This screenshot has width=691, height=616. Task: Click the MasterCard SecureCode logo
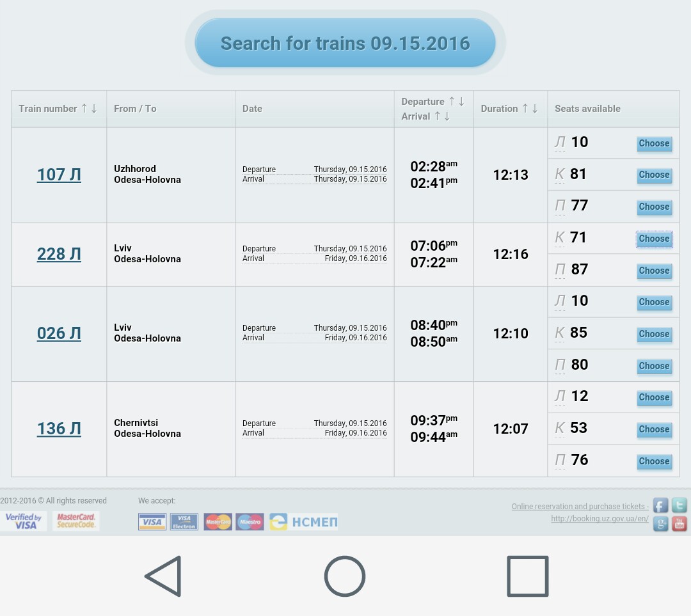(x=75, y=521)
